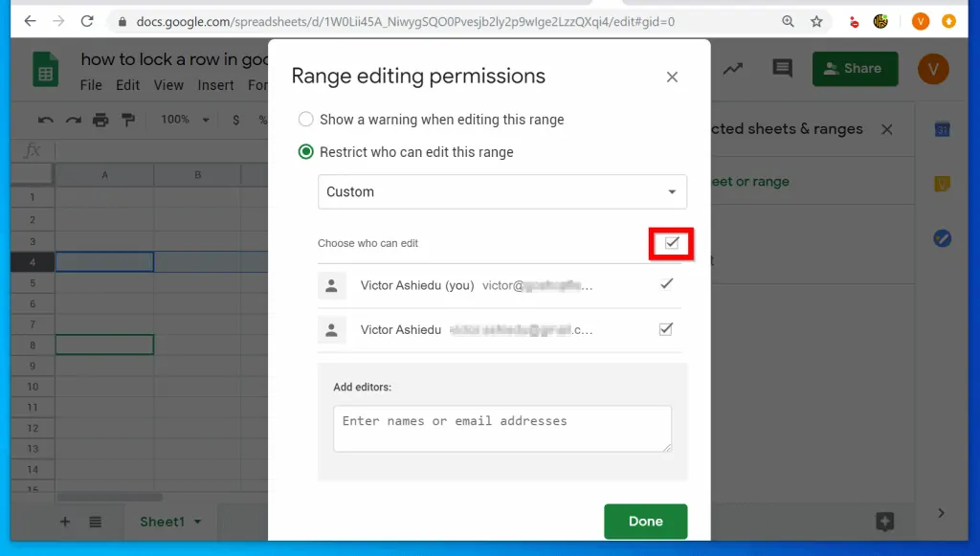The image size is (980, 556).
Task: Open the File menu
Action: pyautogui.click(x=90, y=84)
